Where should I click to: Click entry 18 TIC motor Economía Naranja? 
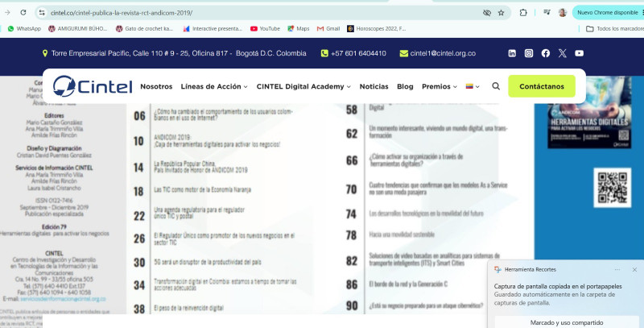pyautogui.click(x=202, y=190)
